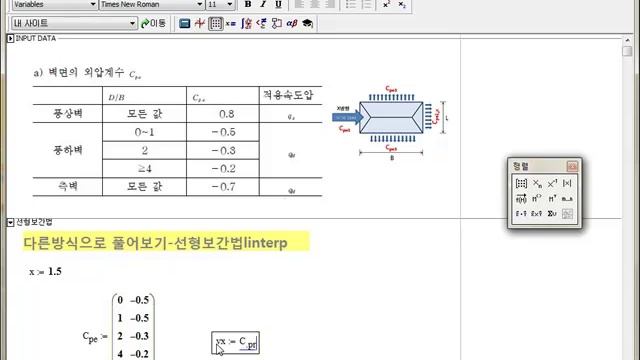Viewport: 640px width, 360px height.
Task: Apply bulleted list formatting
Action: pos(351,4)
